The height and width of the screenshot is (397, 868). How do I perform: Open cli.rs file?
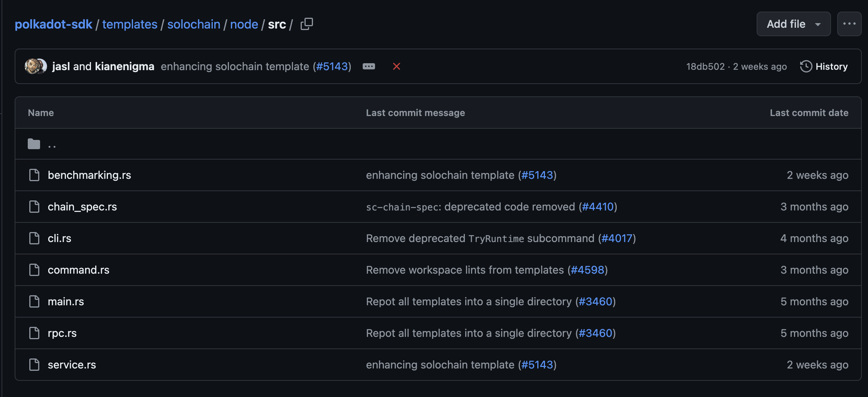point(59,238)
